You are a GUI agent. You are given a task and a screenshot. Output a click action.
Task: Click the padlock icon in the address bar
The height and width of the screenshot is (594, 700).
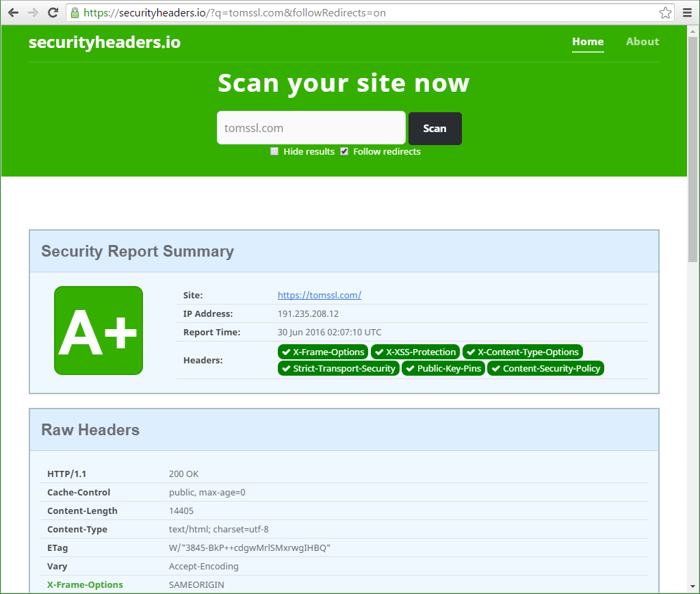pyautogui.click(x=74, y=12)
